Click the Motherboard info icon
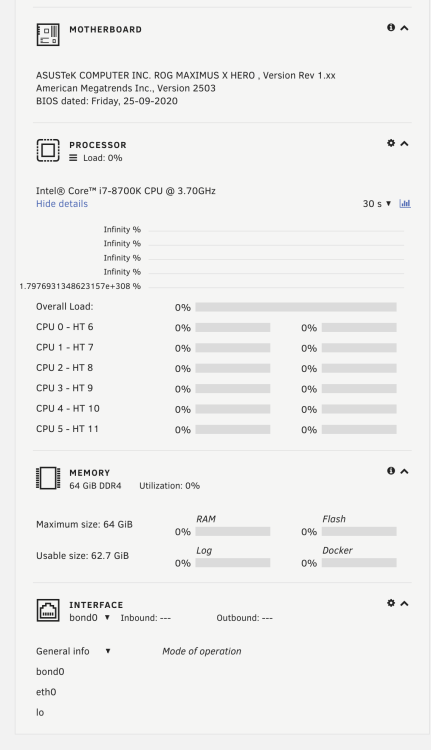 tap(391, 27)
